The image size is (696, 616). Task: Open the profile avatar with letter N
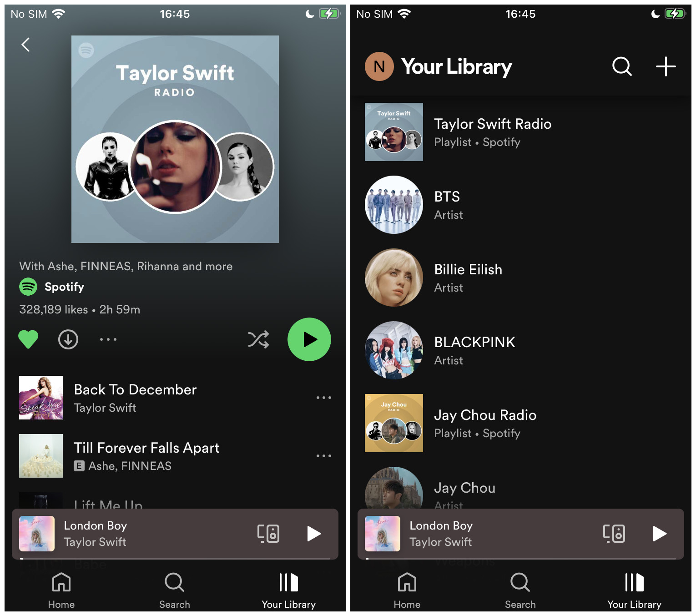click(379, 66)
